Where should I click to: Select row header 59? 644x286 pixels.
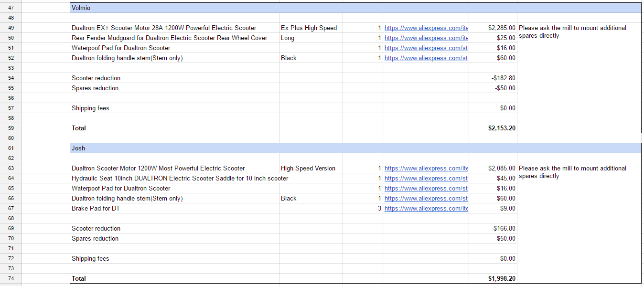point(11,128)
